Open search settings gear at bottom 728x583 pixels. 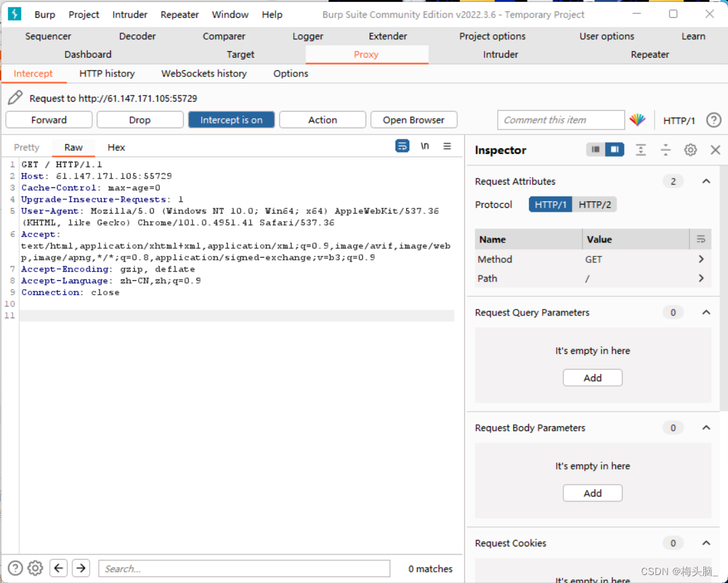(35, 568)
